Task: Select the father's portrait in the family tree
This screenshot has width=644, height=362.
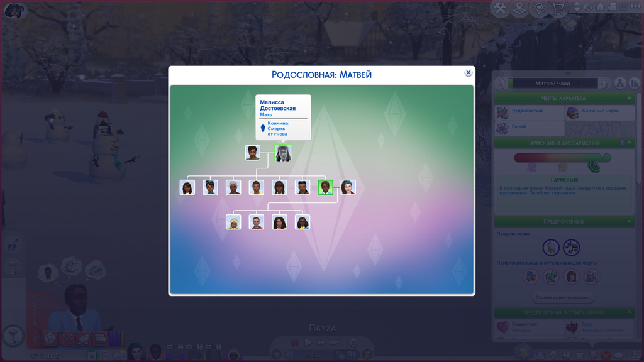Action: (252, 153)
